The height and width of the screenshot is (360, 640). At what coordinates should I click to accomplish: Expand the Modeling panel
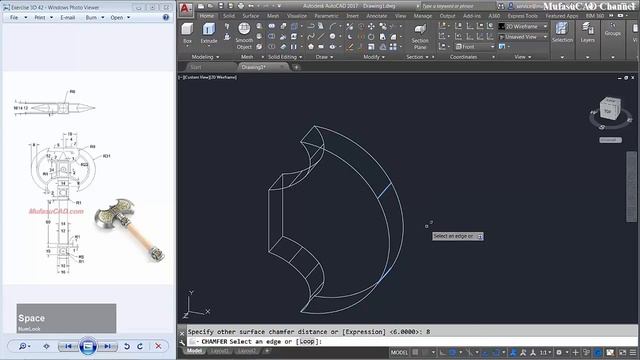click(205, 57)
